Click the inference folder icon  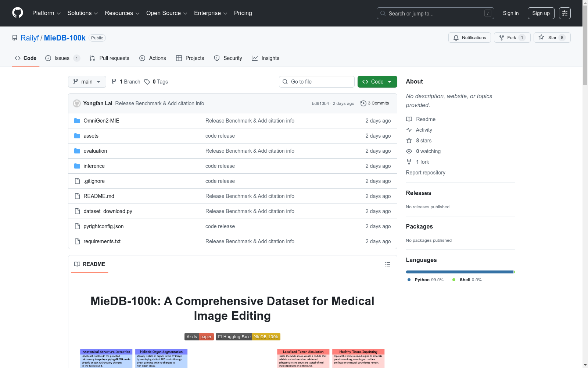tap(77, 166)
